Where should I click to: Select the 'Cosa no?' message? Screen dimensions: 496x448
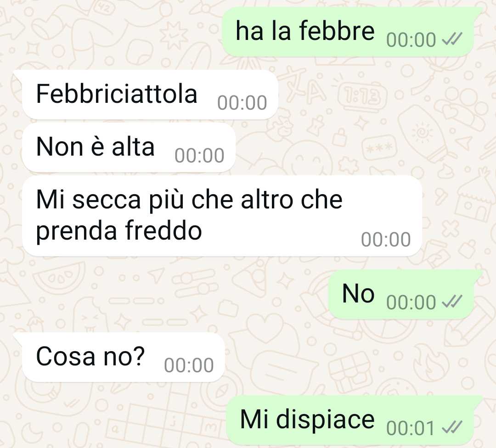tap(119, 357)
